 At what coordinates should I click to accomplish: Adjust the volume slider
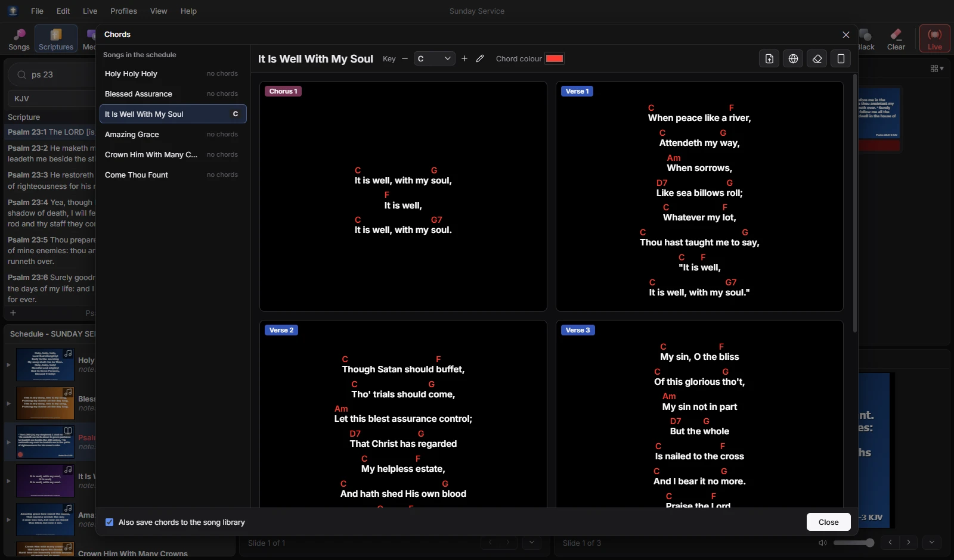pyautogui.click(x=853, y=543)
